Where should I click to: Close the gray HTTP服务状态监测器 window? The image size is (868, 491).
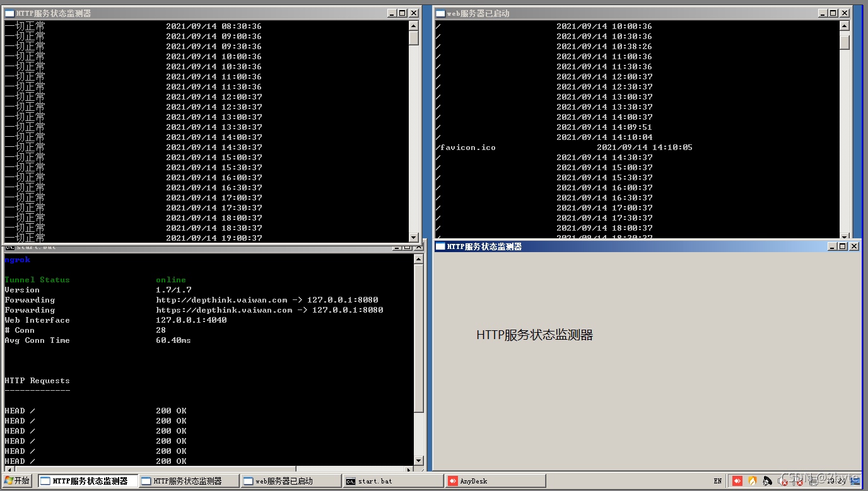point(854,246)
